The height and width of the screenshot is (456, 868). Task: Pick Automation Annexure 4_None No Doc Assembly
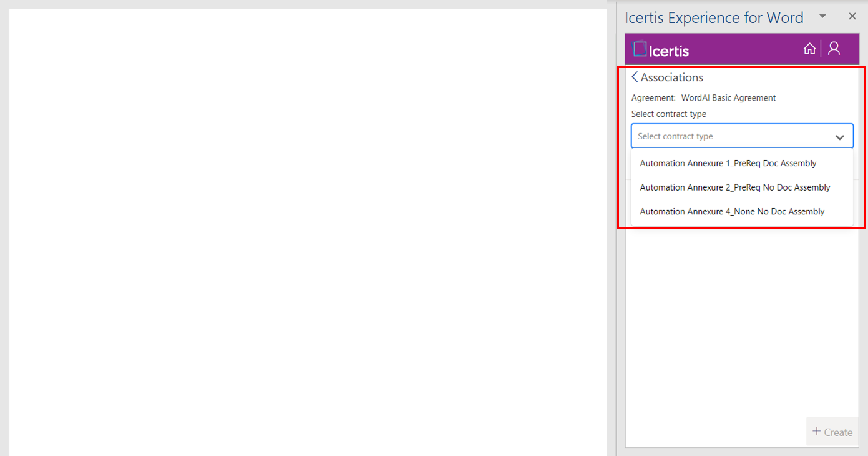point(732,212)
